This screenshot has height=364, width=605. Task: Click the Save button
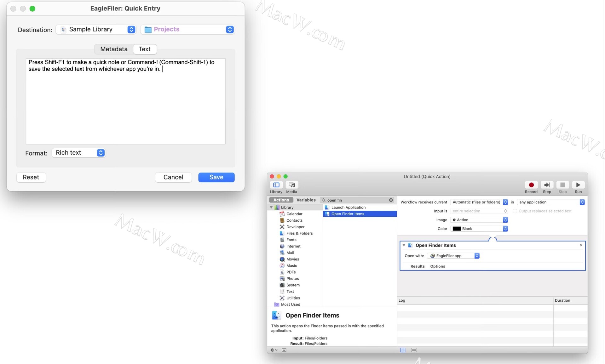click(216, 177)
